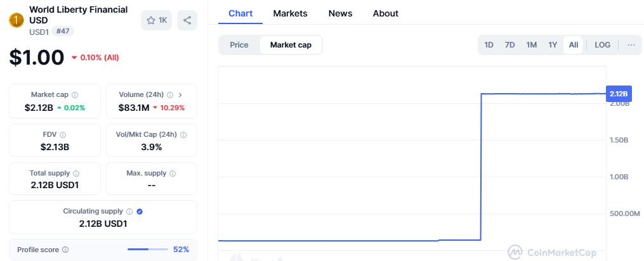
Task: Select the 1Y time range
Action: point(553,45)
